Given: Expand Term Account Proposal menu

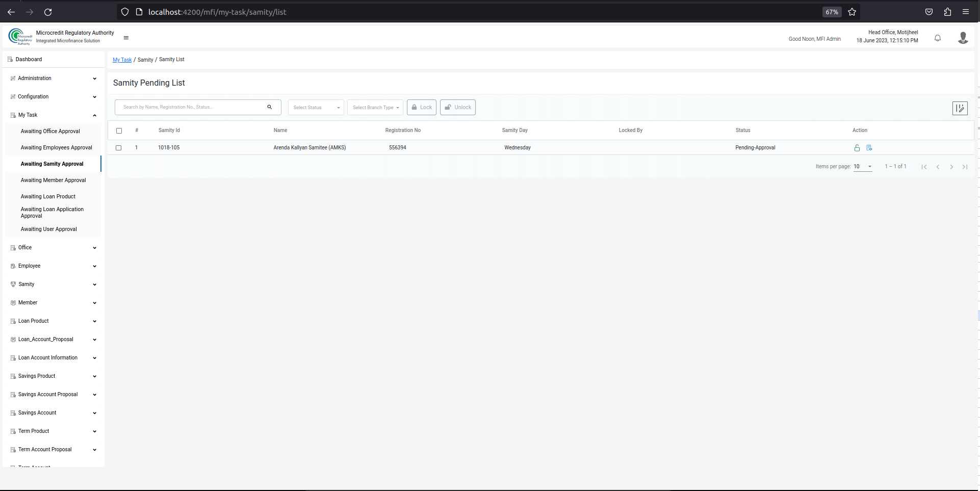Looking at the screenshot, I should click(x=54, y=450).
